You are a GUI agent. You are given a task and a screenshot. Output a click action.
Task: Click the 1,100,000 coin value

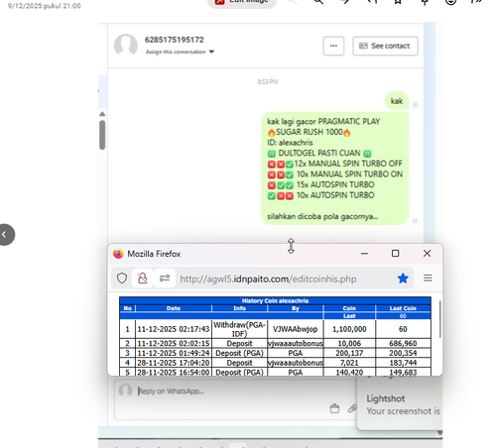[x=349, y=329]
